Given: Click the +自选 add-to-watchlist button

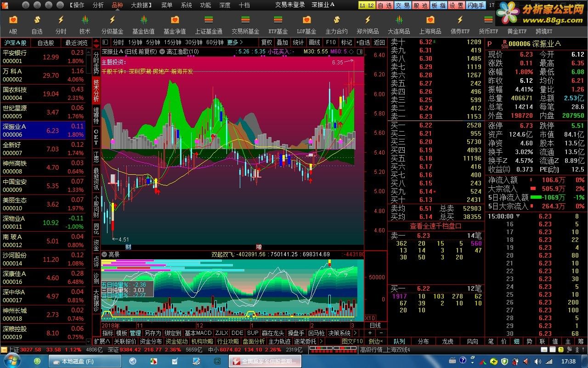Looking at the screenshot, I should click(362, 42).
